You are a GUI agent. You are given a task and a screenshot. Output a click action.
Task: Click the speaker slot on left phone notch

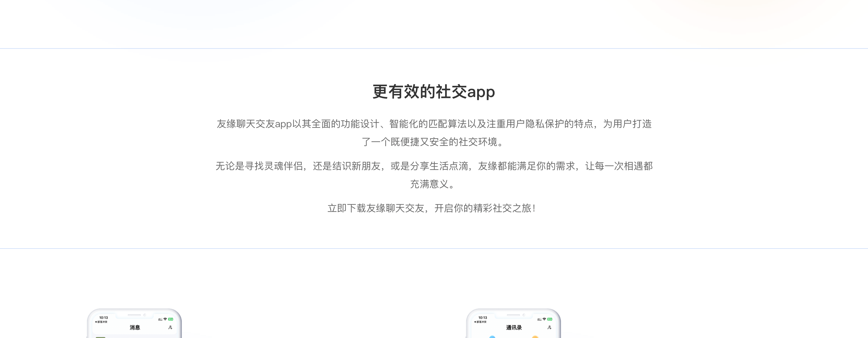click(x=134, y=315)
